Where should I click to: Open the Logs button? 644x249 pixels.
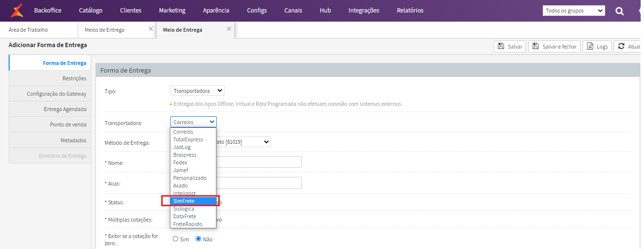point(597,46)
